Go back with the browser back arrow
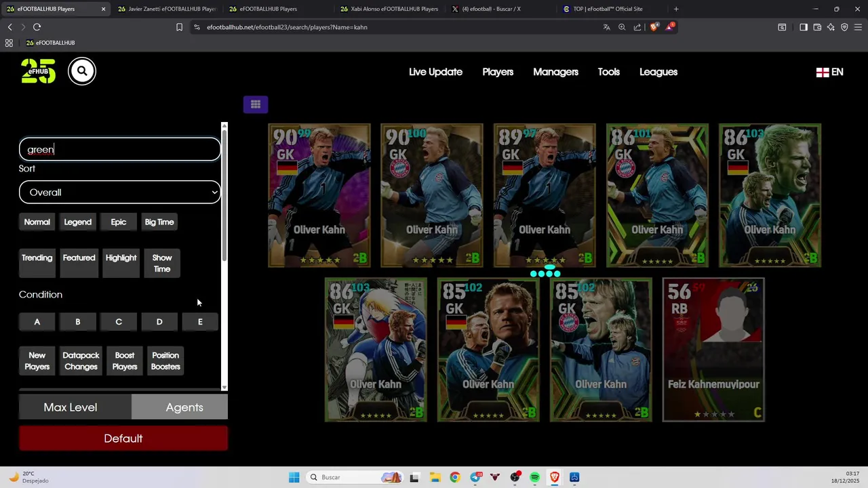868x488 pixels. point(9,27)
